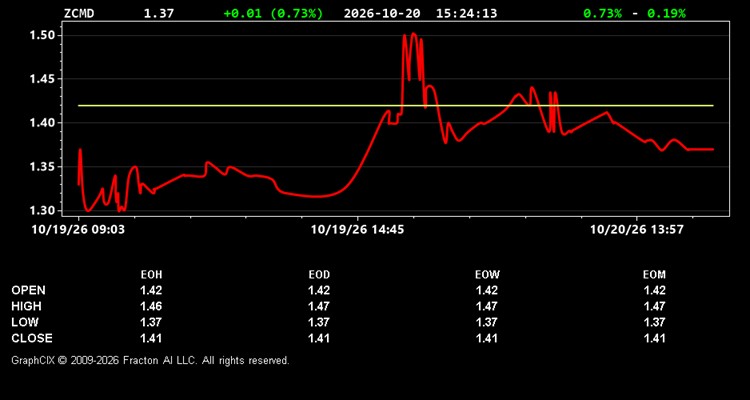Image resolution: width=750 pixels, height=400 pixels.
Task: Click the date 2026-10-20 in header
Action: [x=382, y=13]
